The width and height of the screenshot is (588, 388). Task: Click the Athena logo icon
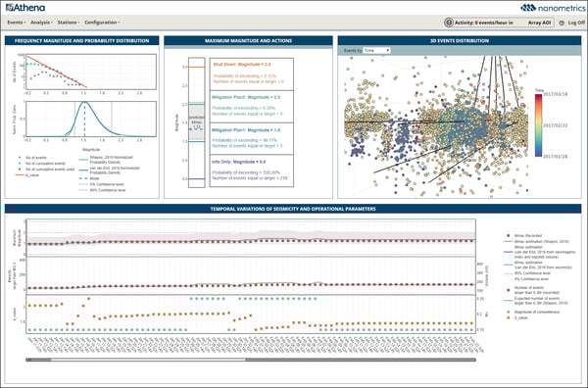(x=9, y=7)
